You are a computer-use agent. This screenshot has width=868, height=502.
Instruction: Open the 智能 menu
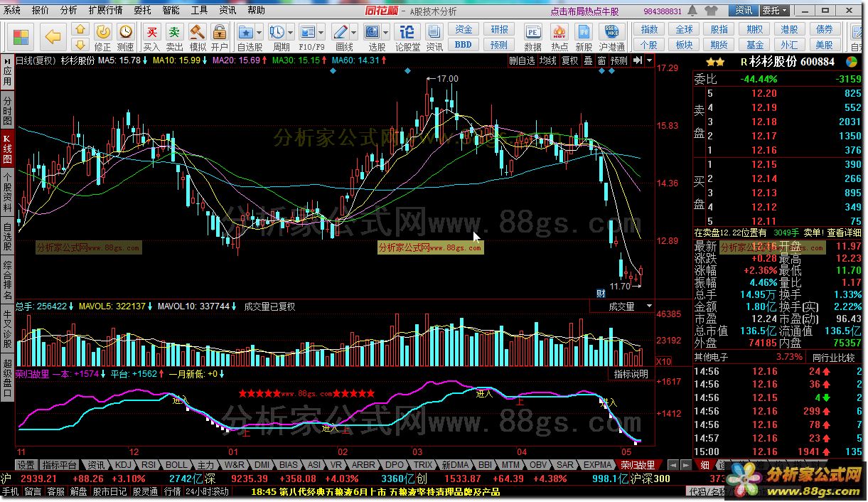click(171, 11)
